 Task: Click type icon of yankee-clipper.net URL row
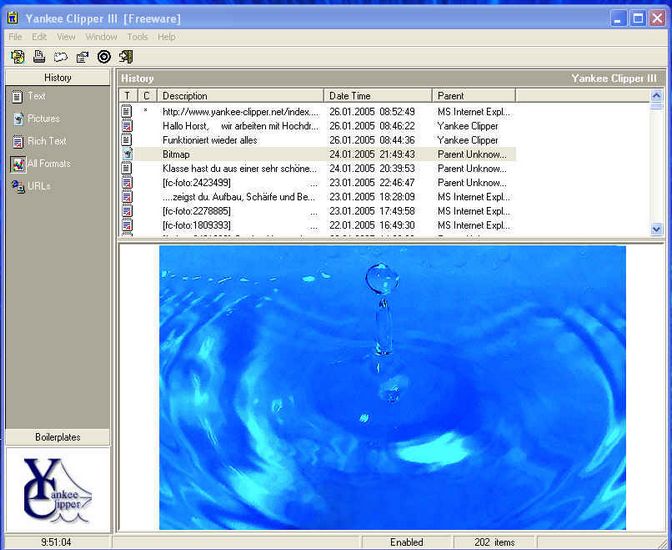pos(126,111)
